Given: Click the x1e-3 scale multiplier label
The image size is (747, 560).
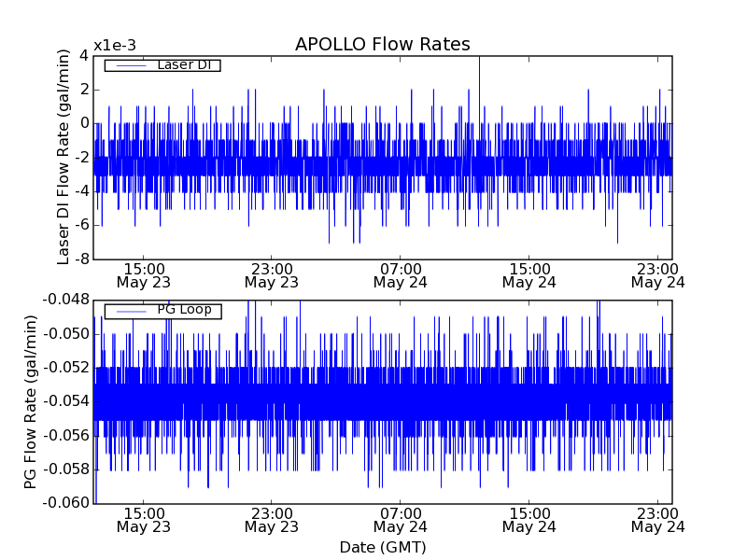Looking at the screenshot, I should coord(114,47).
